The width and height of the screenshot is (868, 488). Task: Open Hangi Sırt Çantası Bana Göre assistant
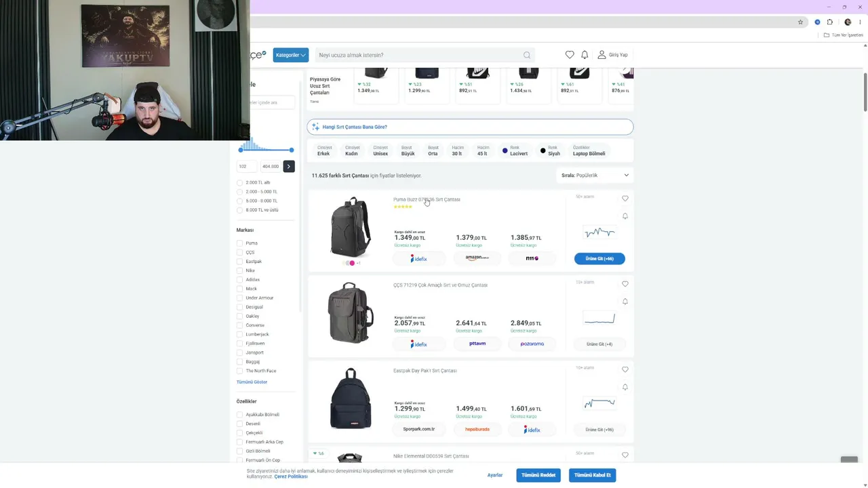pyautogui.click(x=470, y=127)
